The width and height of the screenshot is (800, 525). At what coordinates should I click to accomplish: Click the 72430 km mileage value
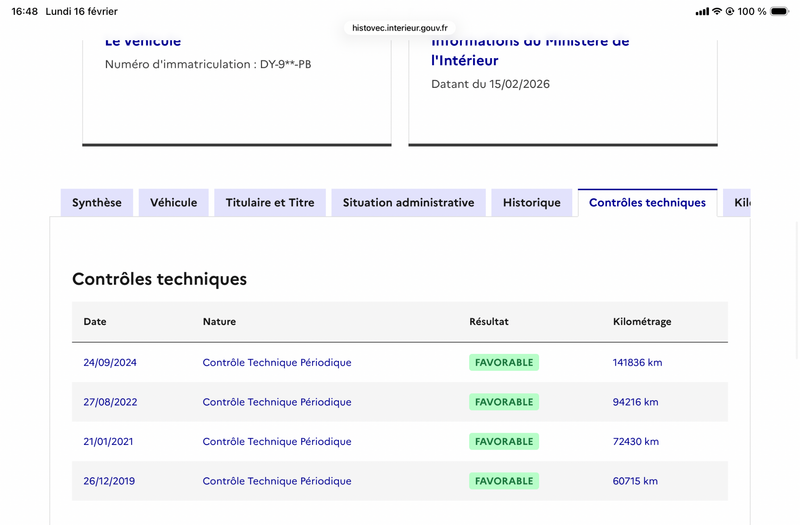coord(636,441)
